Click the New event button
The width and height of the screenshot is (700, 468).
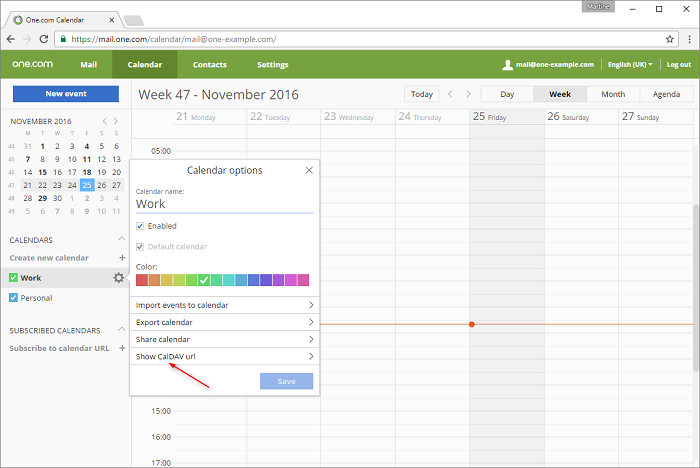66,93
